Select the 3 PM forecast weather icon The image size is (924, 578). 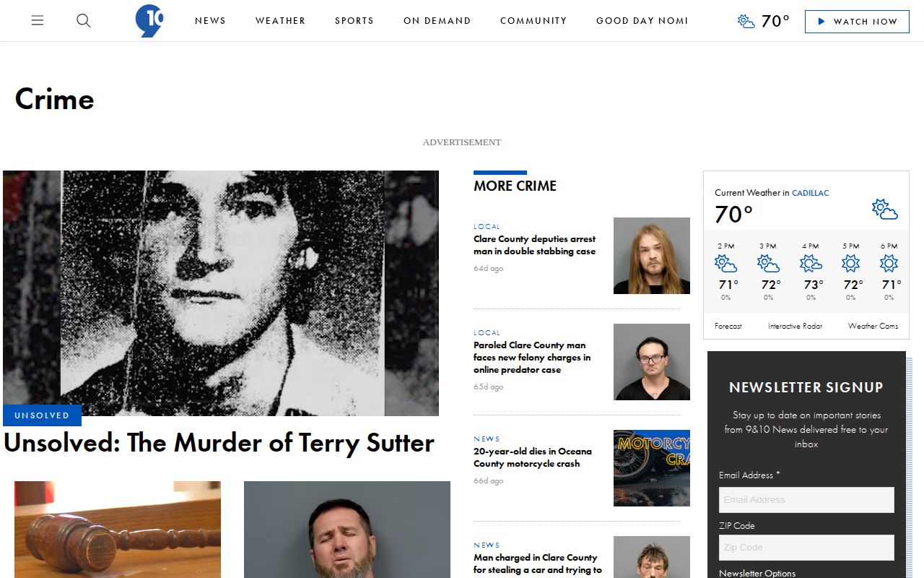(768, 264)
